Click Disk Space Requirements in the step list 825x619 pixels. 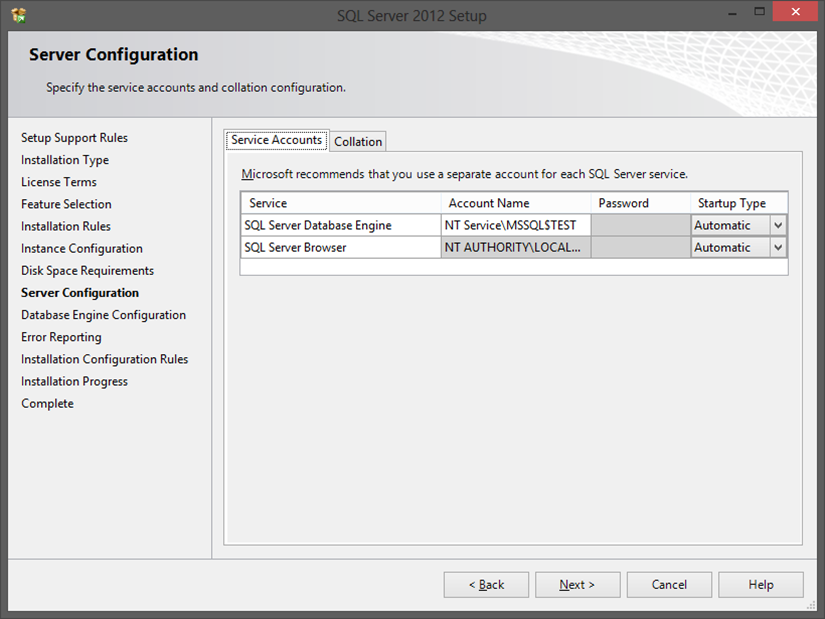click(x=87, y=271)
